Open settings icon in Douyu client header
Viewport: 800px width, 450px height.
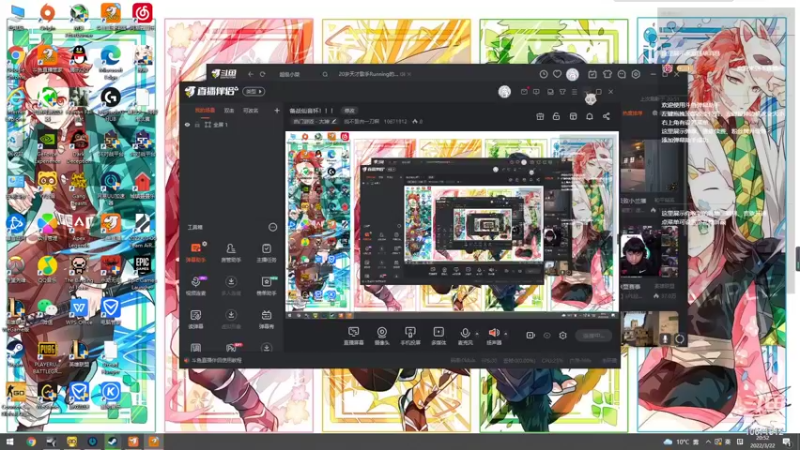coord(636,74)
